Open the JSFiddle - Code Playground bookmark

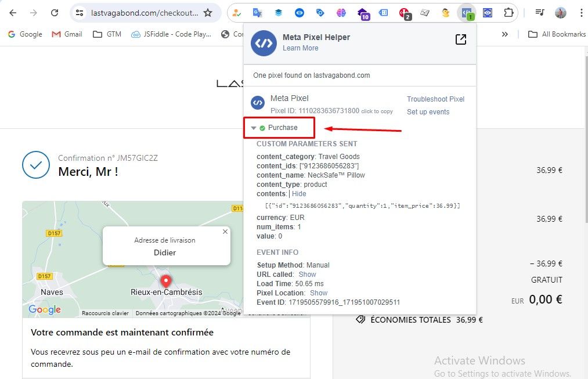(171, 34)
